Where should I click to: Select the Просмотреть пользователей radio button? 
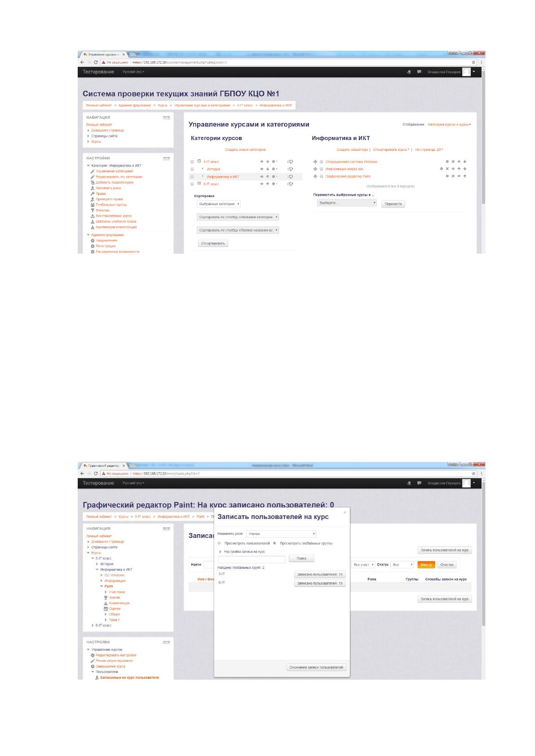click(220, 543)
